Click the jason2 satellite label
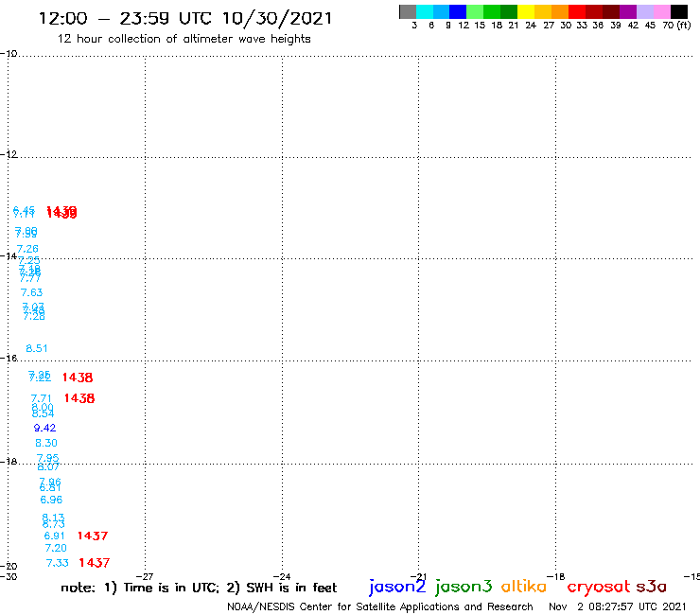Image resolution: width=700 pixels, height=615 pixels. tap(397, 587)
